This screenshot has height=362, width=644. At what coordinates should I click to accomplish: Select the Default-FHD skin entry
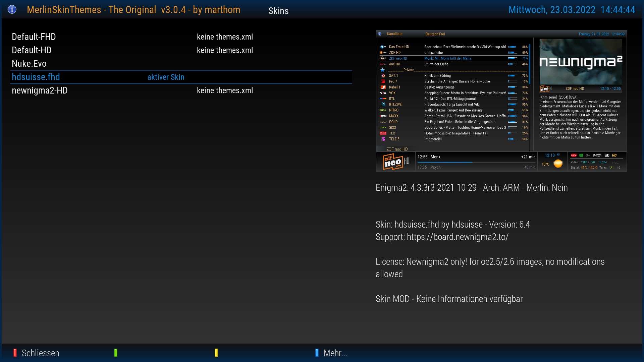[x=34, y=37]
